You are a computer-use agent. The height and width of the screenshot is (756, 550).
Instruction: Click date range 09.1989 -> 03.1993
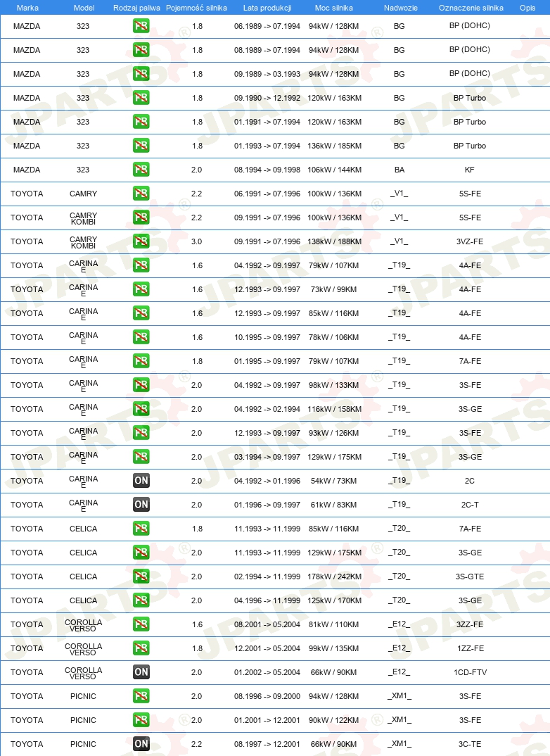click(267, 74)
